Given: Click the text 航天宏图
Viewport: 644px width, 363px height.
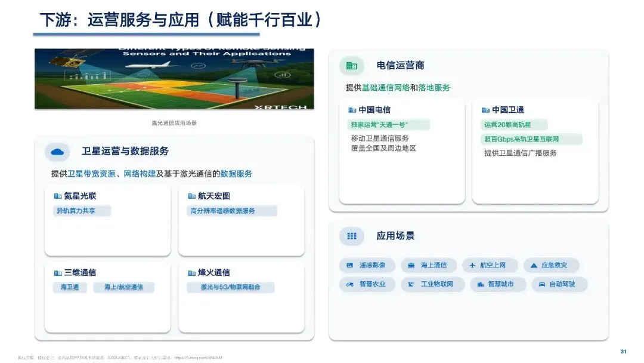Looking at the screenshot, I should point(214,196).
